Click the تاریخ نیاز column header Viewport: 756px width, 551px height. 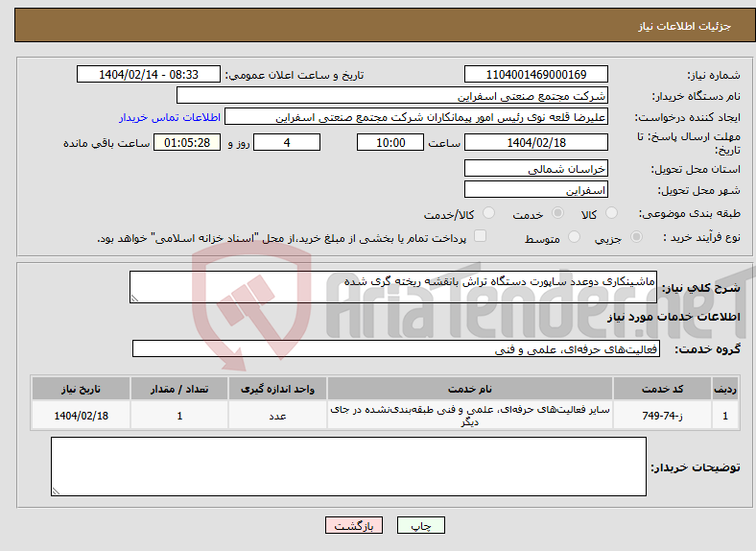pos(81,389)
